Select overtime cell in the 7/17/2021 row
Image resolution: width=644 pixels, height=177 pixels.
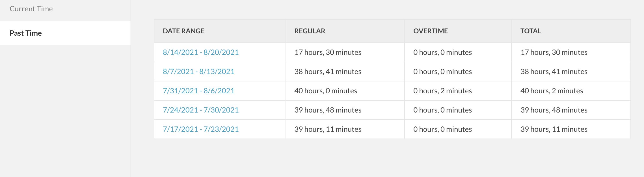pyautogui.click(x=458, y=129)
